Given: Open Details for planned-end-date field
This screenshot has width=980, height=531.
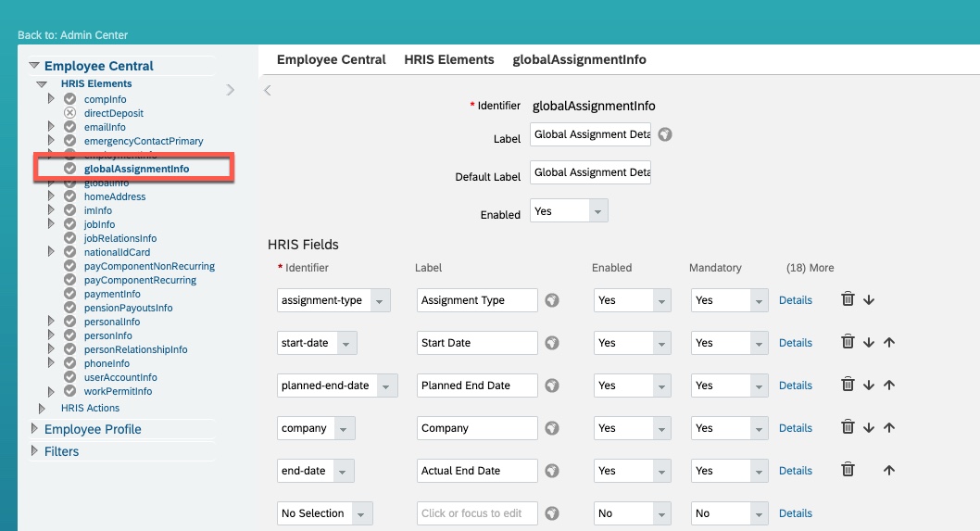Looking at the screenshot, I should [795, 386].
